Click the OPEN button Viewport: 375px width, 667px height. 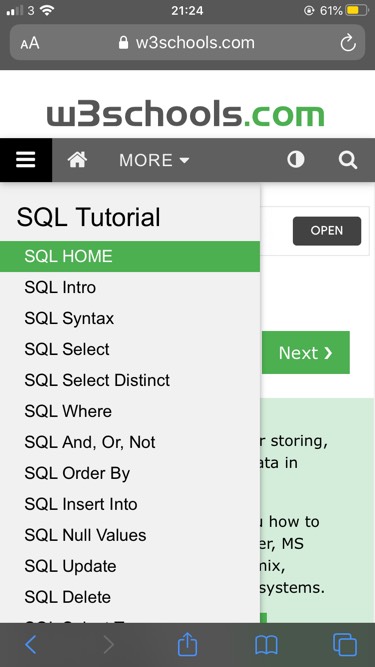[327, 231]
